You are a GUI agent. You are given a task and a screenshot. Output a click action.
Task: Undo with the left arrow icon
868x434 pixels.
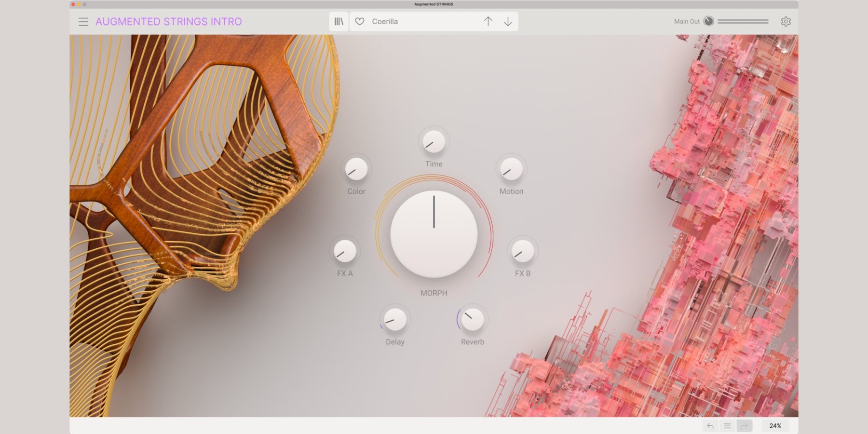coord(710,426)
